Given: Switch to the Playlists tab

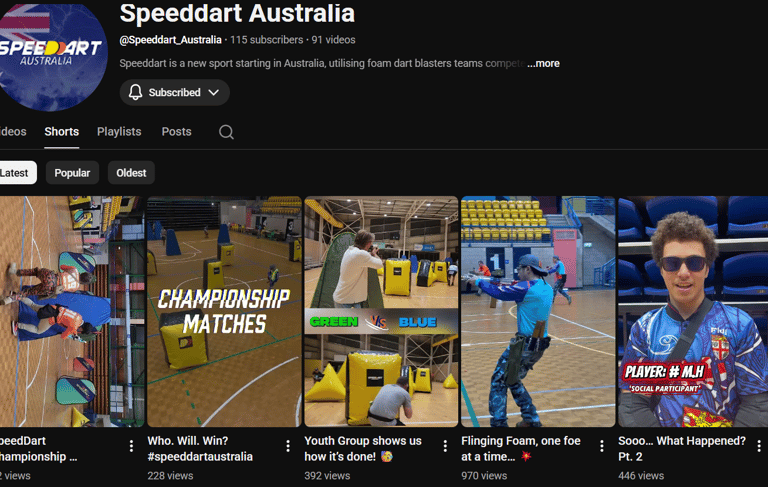Looking at the screenshot, I should pos(119,132).
